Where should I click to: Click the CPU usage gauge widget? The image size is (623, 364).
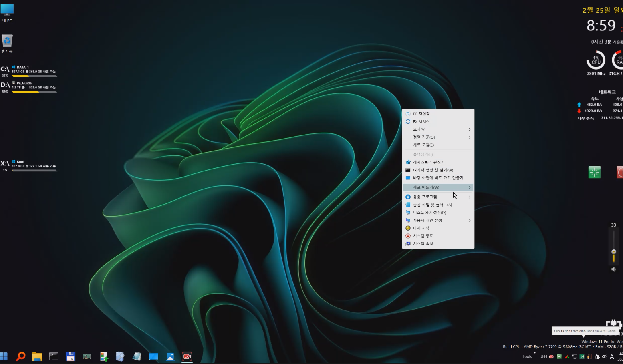click(x=596, y=60)
